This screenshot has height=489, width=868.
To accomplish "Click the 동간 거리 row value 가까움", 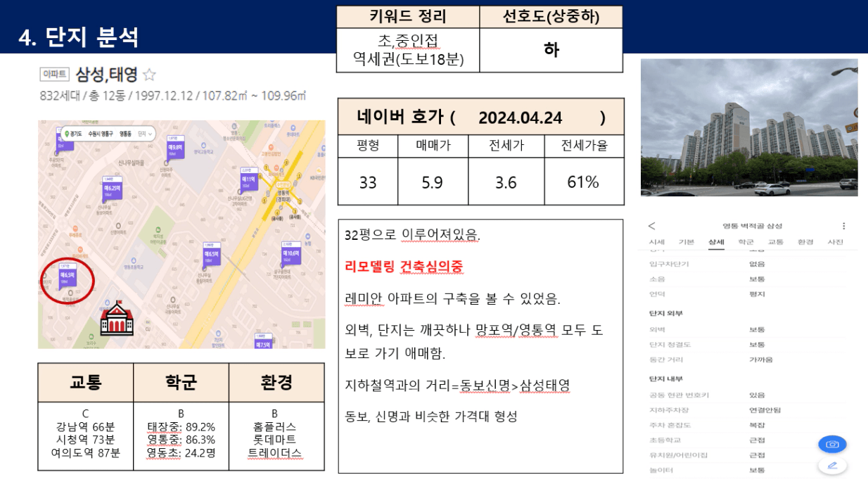I will point(761,360).
